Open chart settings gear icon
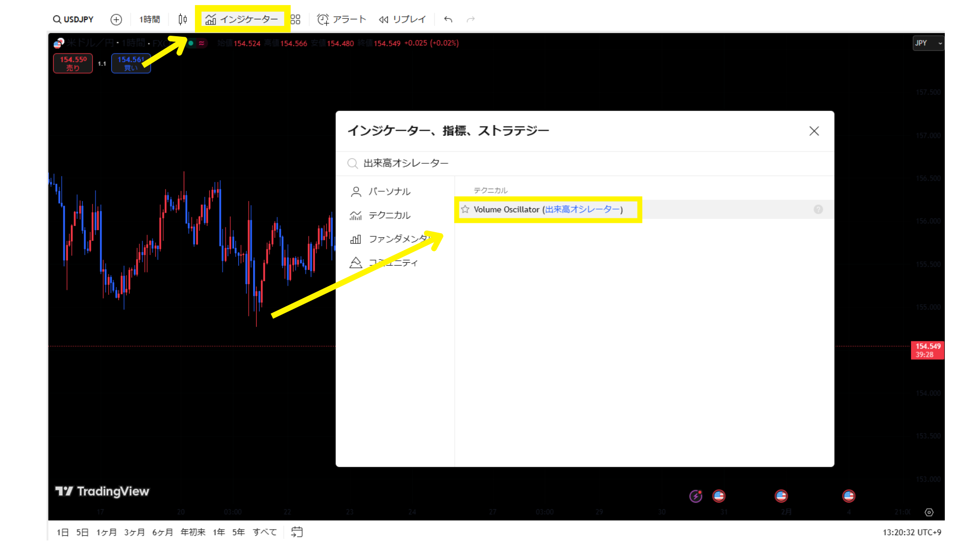Image resolution: width=980 pixels, height=551 pixels. [929, 512]
